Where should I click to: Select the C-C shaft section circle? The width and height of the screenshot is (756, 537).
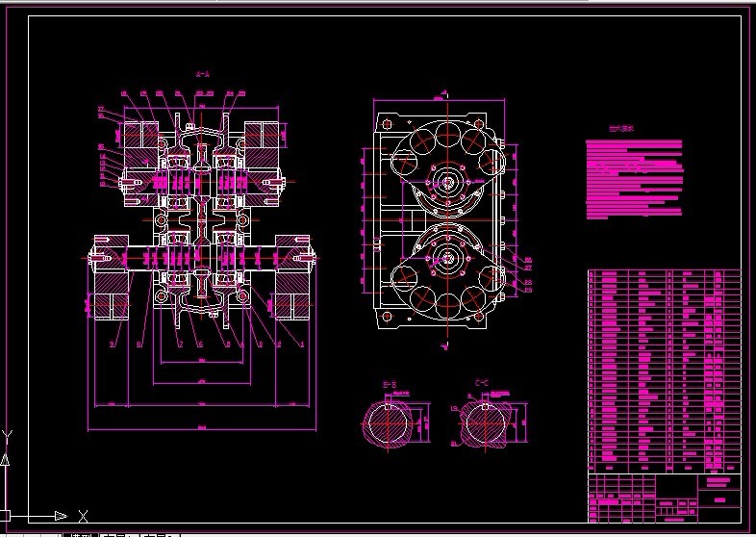click(x=485, y=423)
